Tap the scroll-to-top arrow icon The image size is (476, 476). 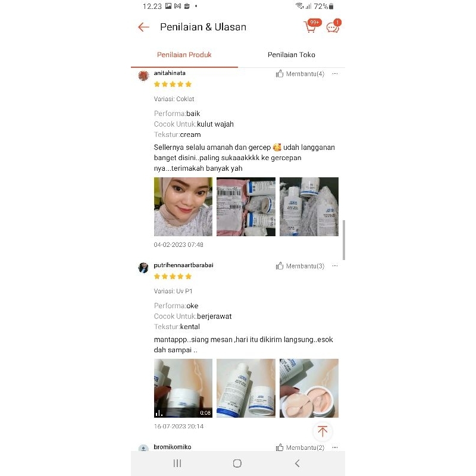322,431
